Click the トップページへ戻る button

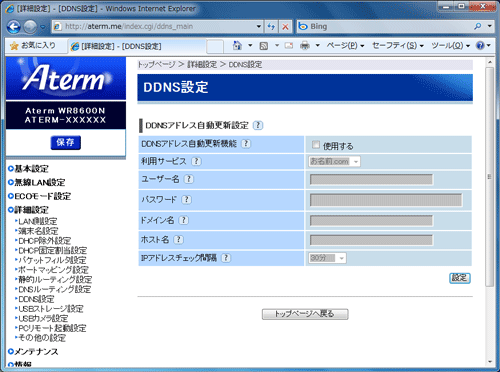pyautogui.click(x=305, y=314)
